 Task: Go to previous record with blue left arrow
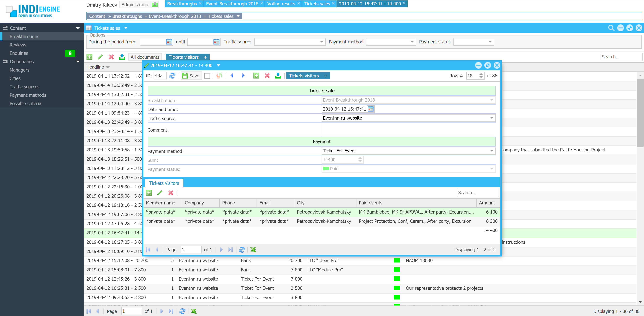click(x=232, y=76)
